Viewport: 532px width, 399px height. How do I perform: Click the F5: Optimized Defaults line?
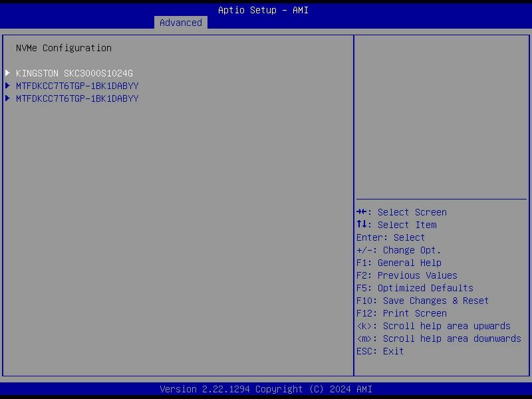pos(414,288)
